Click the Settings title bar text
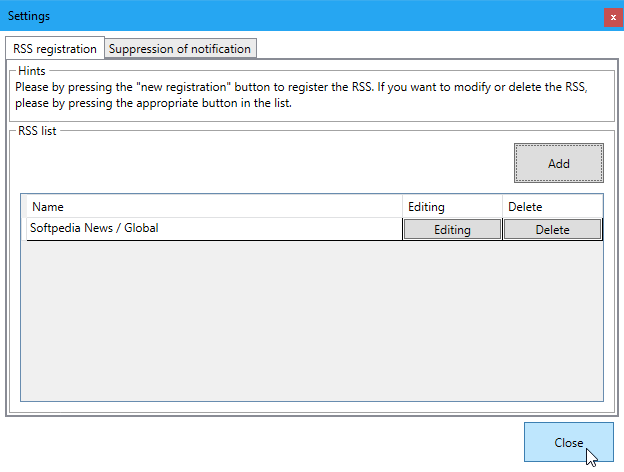This screenshot has width=624, height=472. point(29,16)
